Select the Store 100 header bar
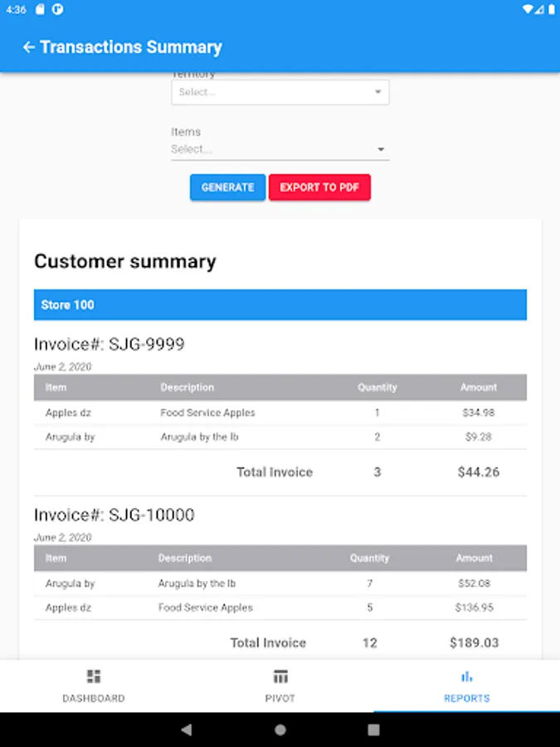This screenshot has width=560, height=747. coord(280,305)
